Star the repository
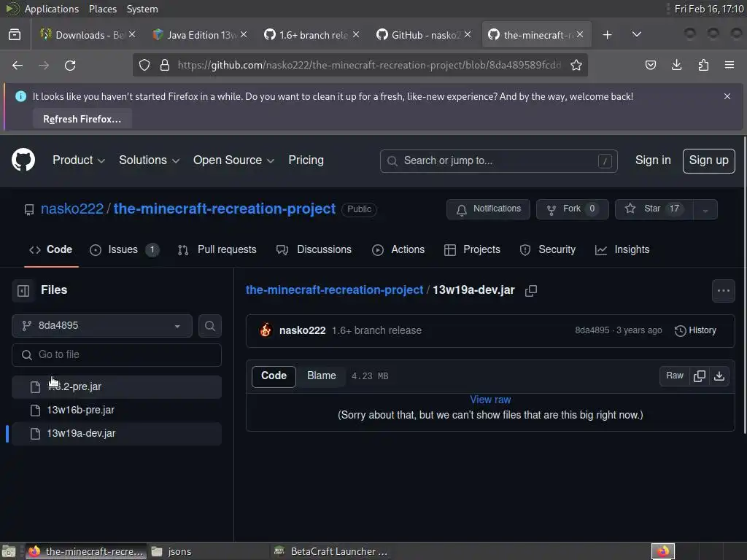 654,209
